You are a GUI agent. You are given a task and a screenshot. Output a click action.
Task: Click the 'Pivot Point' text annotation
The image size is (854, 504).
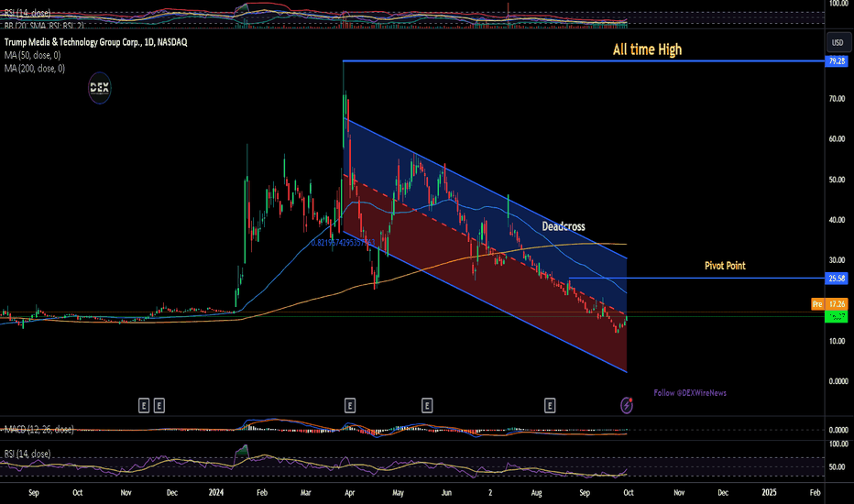[725, 266]
